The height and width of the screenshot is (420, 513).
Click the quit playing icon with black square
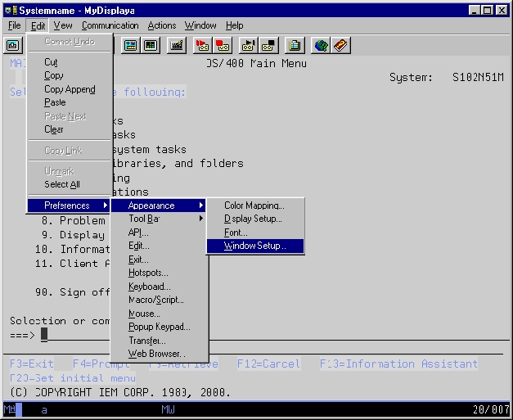tap(268, 45)
